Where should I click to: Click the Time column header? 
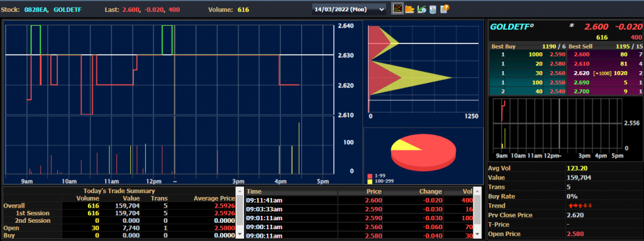[254, 192]
